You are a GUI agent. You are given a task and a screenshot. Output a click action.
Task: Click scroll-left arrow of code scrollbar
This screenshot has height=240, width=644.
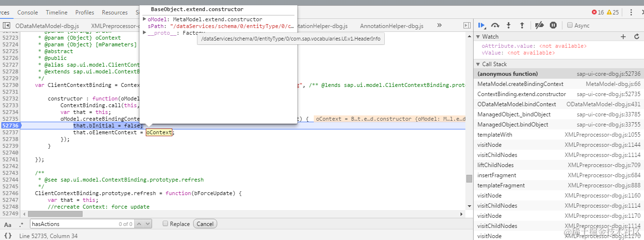tap(24, 213)
